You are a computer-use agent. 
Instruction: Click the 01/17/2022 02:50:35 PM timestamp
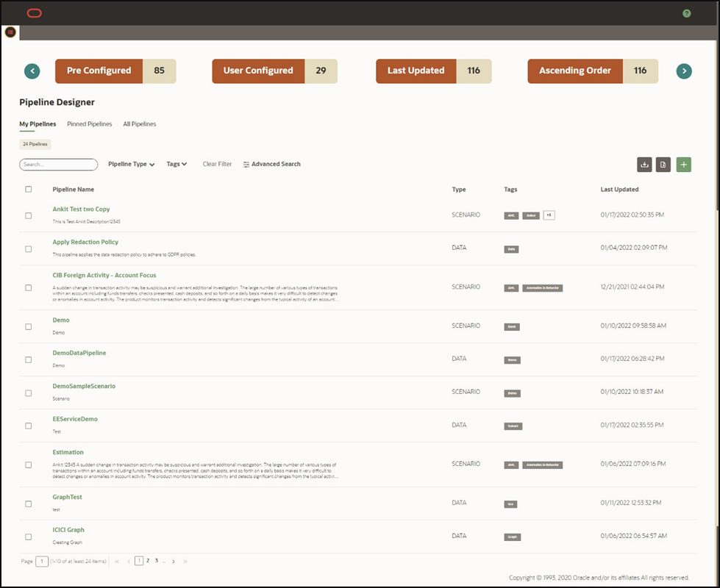[x=632, y=215]
